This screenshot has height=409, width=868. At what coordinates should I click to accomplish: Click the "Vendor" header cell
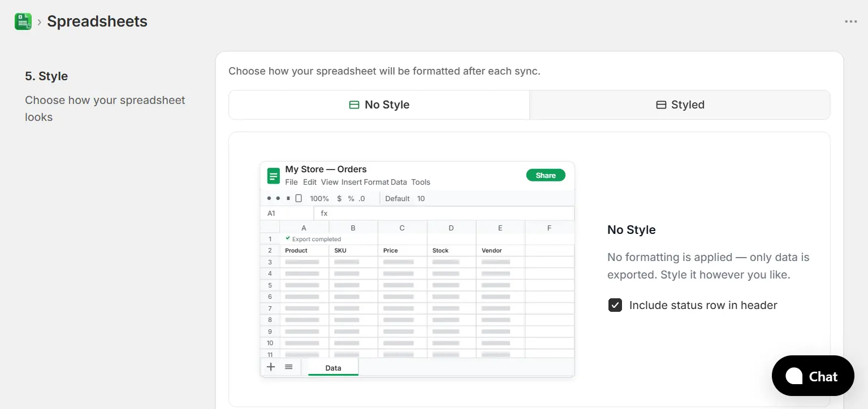tap(501, 250)
